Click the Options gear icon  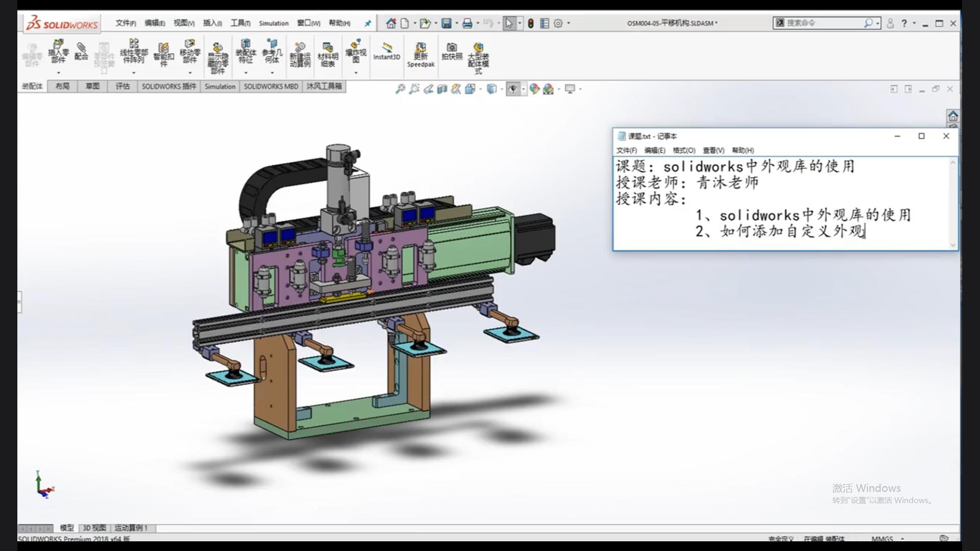point(558,23)
